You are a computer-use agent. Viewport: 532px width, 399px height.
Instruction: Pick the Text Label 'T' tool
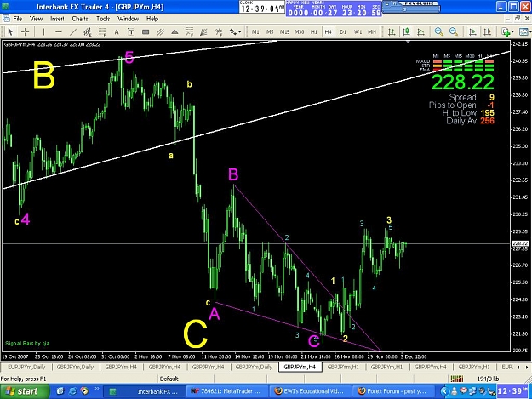[x=131, y=31]
